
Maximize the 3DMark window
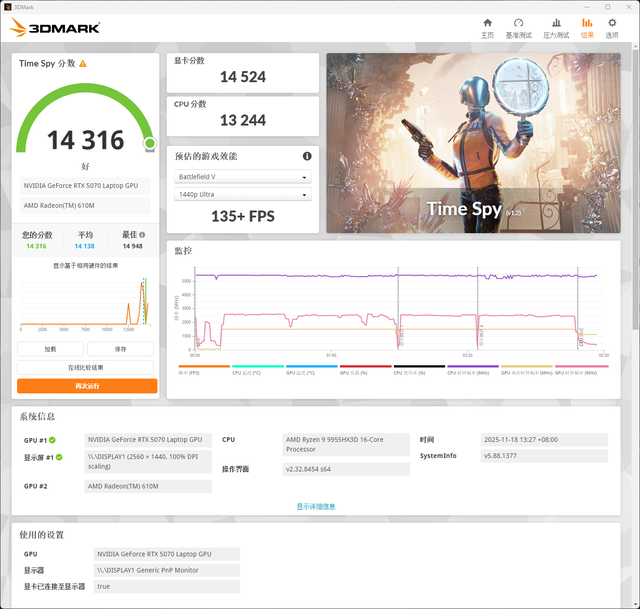point(608,7)
